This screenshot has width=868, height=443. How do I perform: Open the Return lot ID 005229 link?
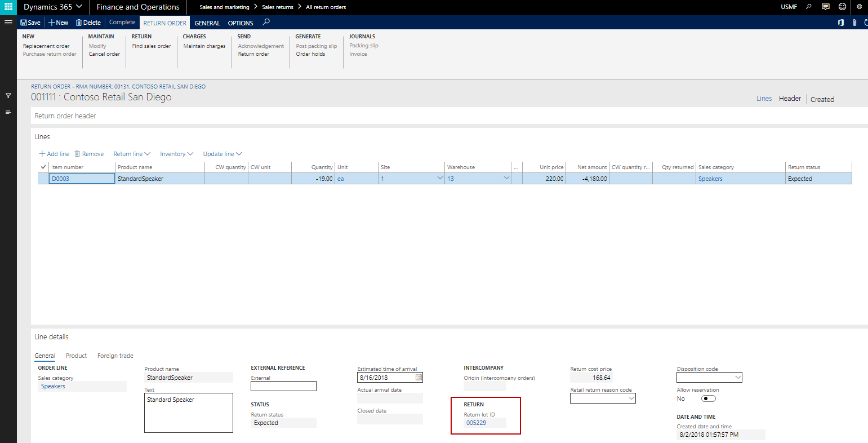click(x=476, y=423)
